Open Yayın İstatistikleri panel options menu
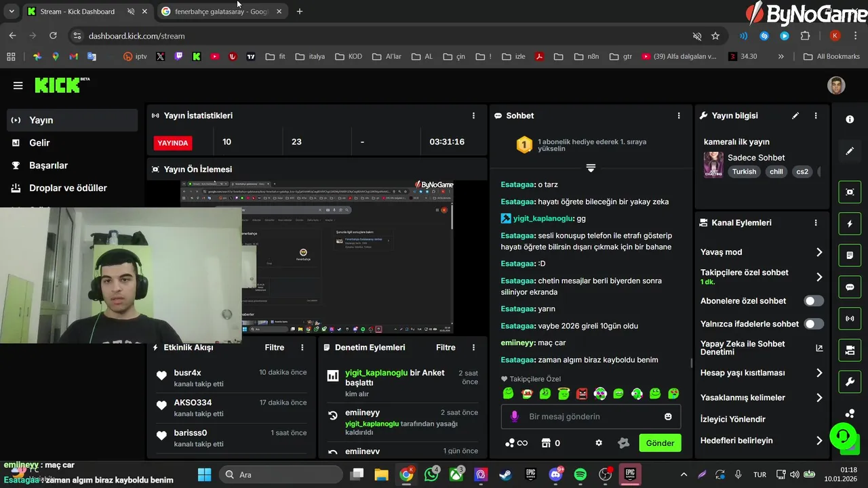Image resolution: width=868 pixels, height=488 pixels. coord(473,116)
